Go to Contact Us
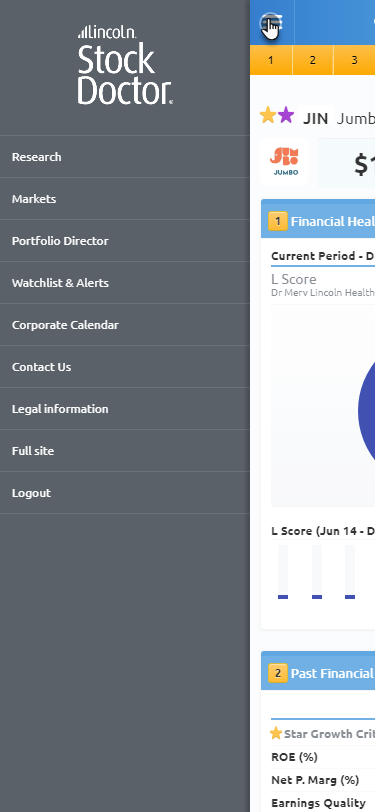 (125, 367)
